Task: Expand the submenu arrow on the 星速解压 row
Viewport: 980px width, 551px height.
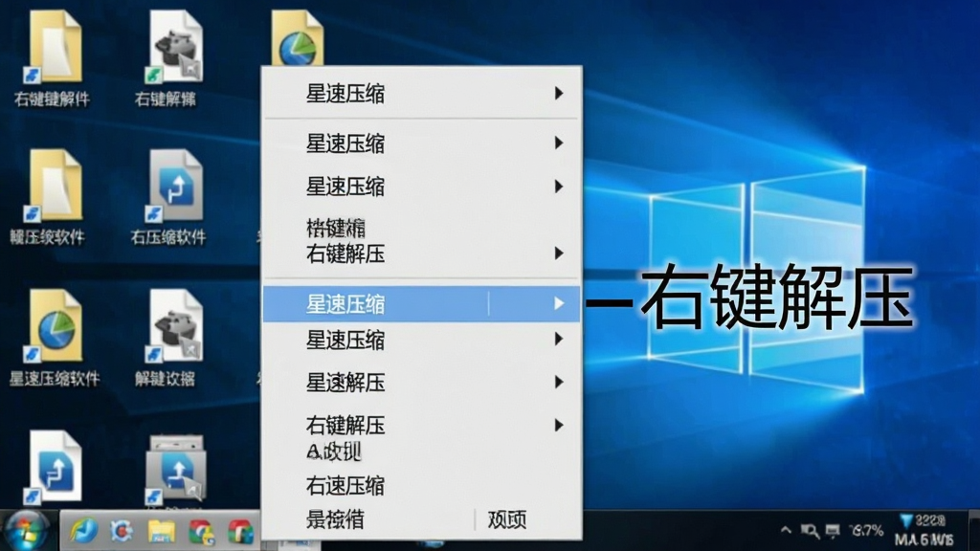Action: click(559, 382)
